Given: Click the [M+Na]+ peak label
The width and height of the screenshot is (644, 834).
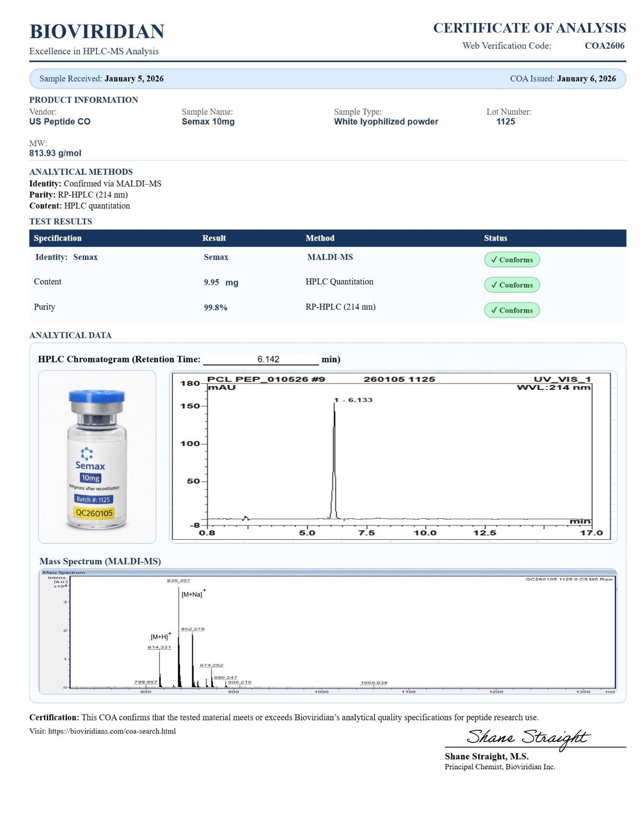Looking at the screenshot, I should [x=193, y=594].
